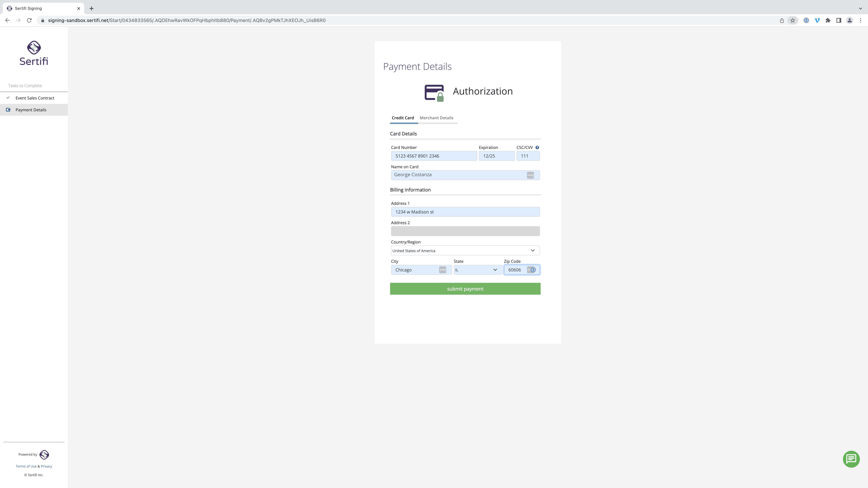
Task: Click the CSC/CVV help question icon
Action: [x=537, y=148]
